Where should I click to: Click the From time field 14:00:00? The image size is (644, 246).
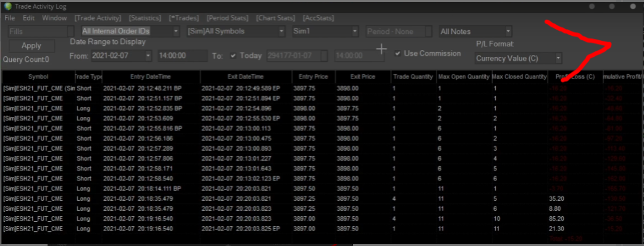pyautogui.click(x=183, y=56)
